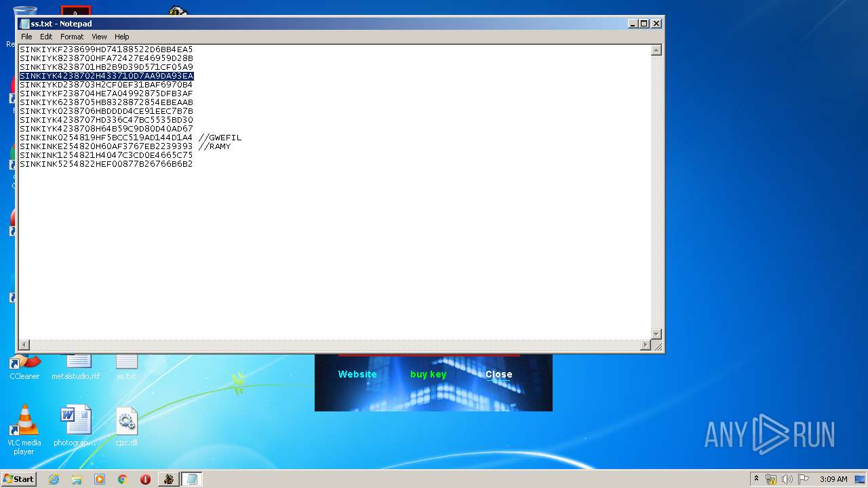Viewport: 868px width, 488px height.
Task: Click the 'Close' link in popup
Action: [498, 374]
